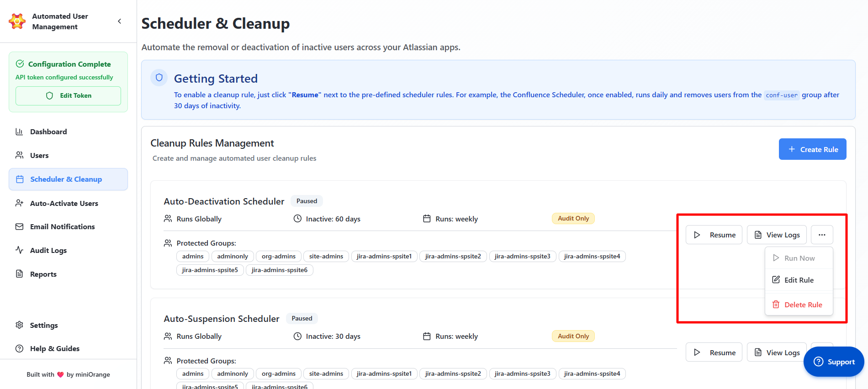
Task: Click the shield icon in Getting Started
Action: 159,78
